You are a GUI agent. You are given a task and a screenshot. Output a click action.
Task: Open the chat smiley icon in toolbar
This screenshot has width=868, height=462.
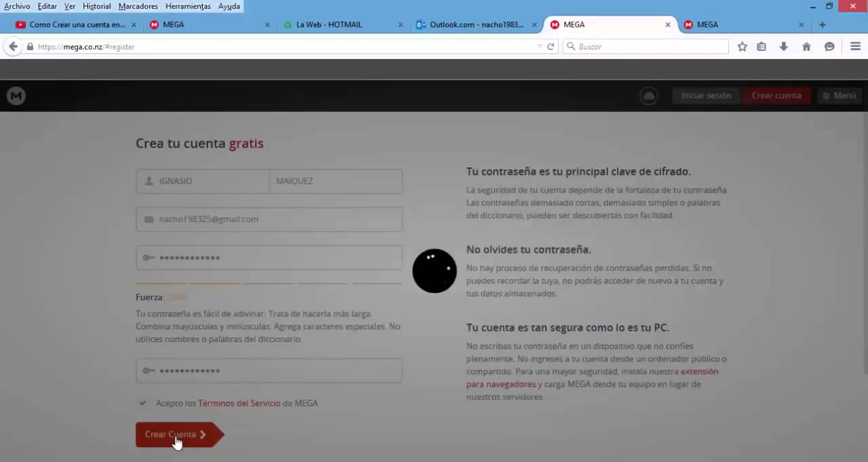coord(829,47)
